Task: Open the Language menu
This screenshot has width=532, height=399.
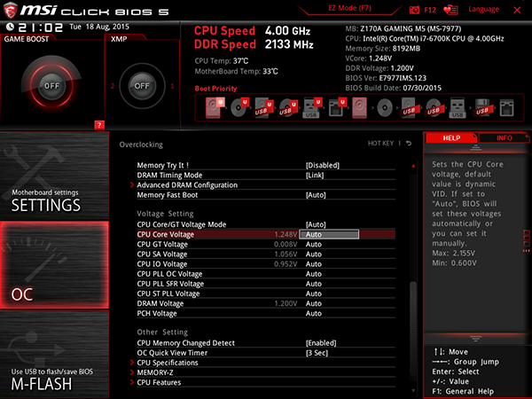Action: [483, 9]
